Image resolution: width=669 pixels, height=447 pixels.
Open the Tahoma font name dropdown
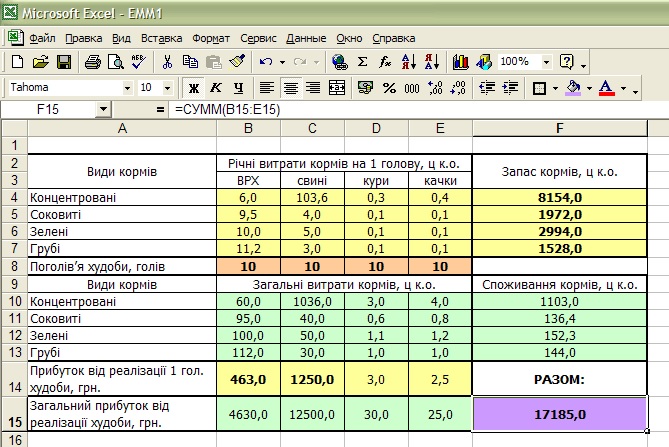tap(126, 88)
